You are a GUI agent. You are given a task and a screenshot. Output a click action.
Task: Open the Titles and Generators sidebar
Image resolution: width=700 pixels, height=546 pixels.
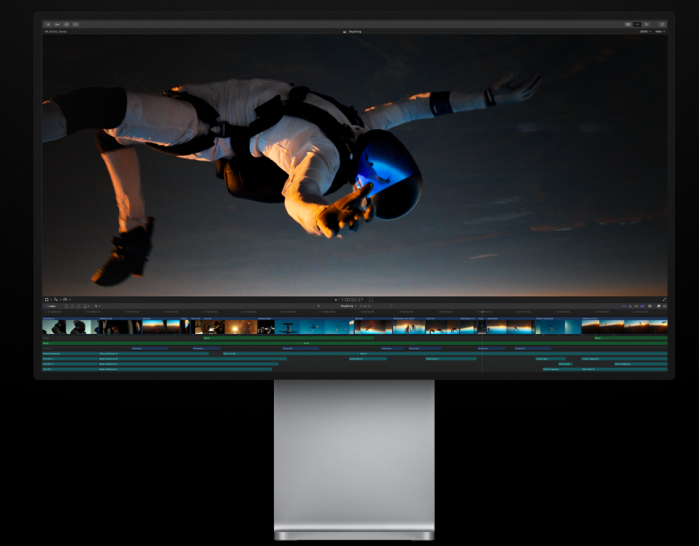tap(66, 23)
